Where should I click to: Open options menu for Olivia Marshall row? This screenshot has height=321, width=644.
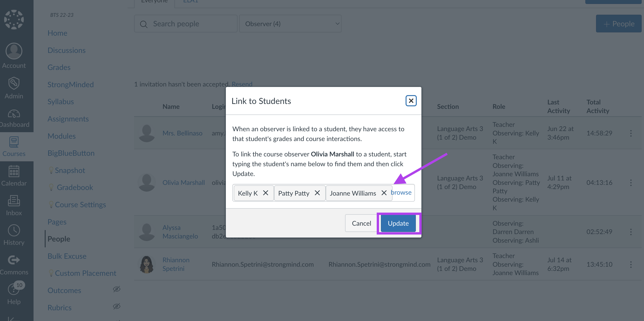coord(631,183)
